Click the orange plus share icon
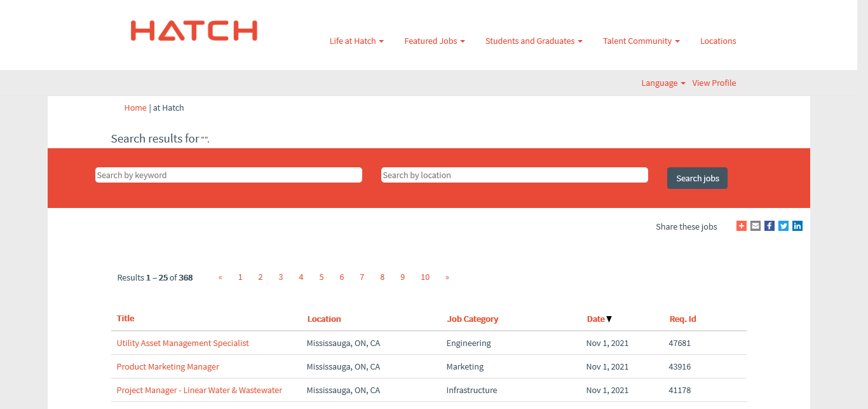Image resolution: width=868 pixels, height=409 pixels. click(742, 226)
